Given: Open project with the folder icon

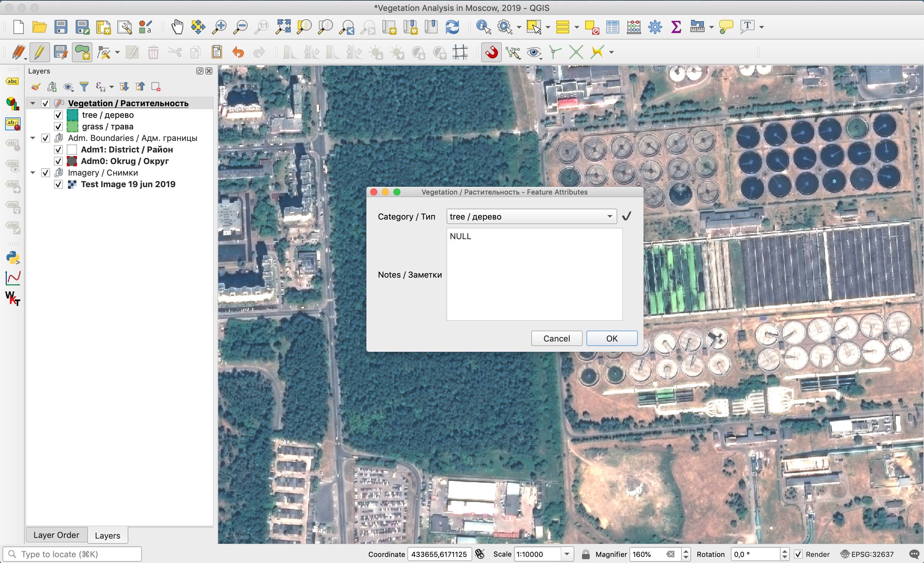Looking at the screenshot, I should pos(39,27).
